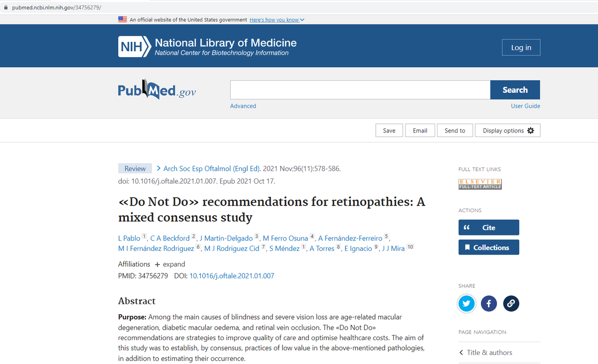Open the DOI 10.1016/j.oftale.2021.01.007 link
This screenshot has width=598, height=364.
[232, 276]
